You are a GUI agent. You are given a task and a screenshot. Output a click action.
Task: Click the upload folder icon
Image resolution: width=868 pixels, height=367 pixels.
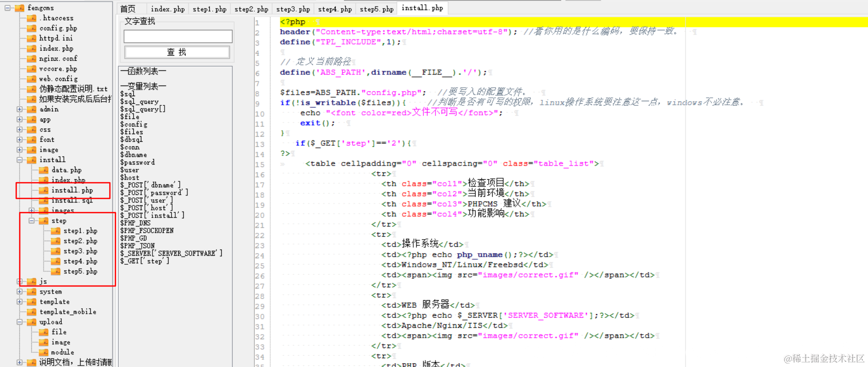coord(32,322)
